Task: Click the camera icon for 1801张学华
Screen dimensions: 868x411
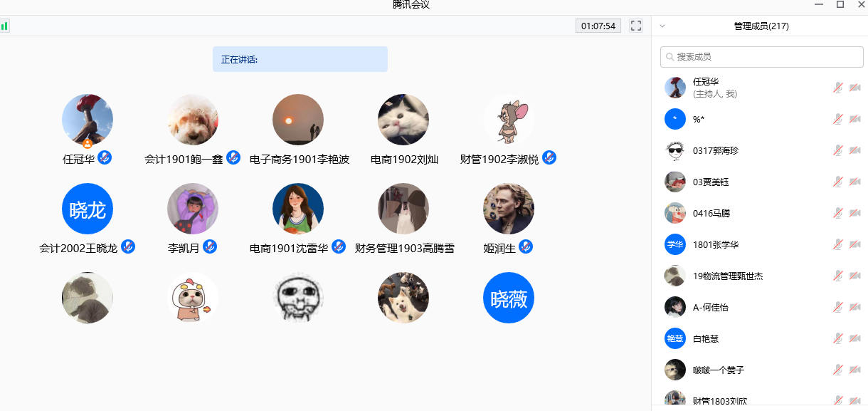Action: [x=854, y=245]
